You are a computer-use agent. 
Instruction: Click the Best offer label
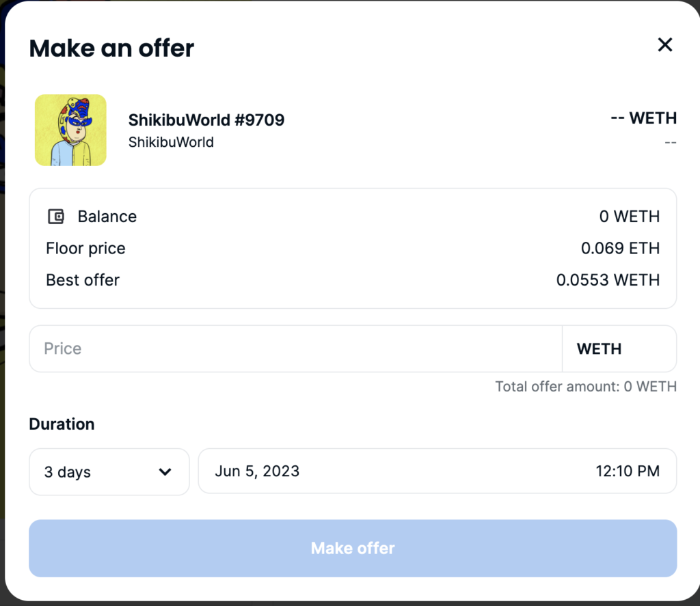83,280
